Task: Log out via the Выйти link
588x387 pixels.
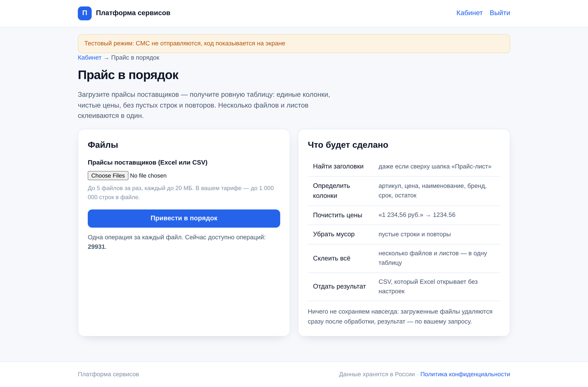Action: (x=500, y=13)
